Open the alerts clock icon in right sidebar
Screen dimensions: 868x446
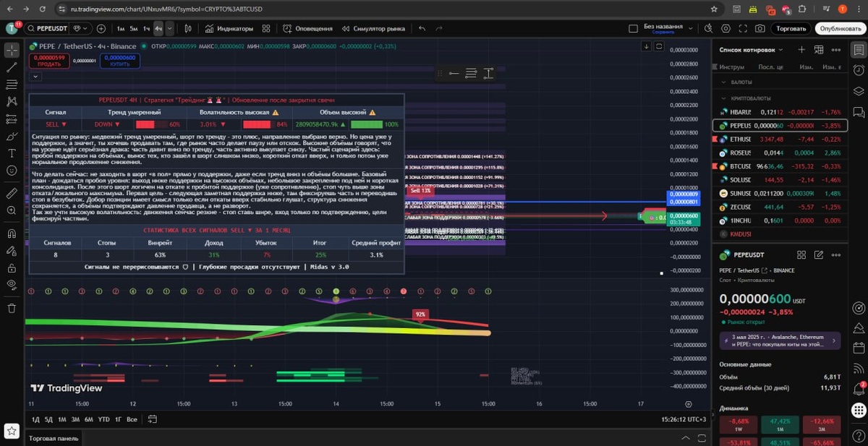pyautogui.click(x=858, y=70)
